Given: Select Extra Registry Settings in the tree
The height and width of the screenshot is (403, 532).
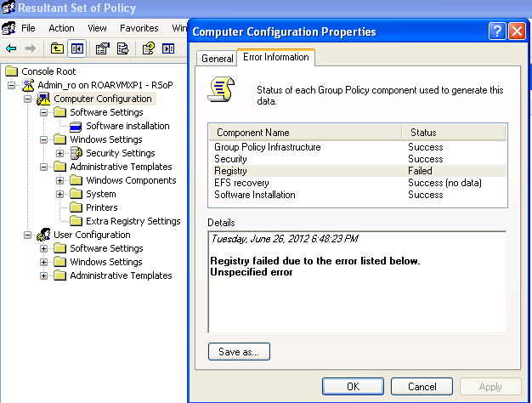Looking at the screenshot, I should point(133,221).
